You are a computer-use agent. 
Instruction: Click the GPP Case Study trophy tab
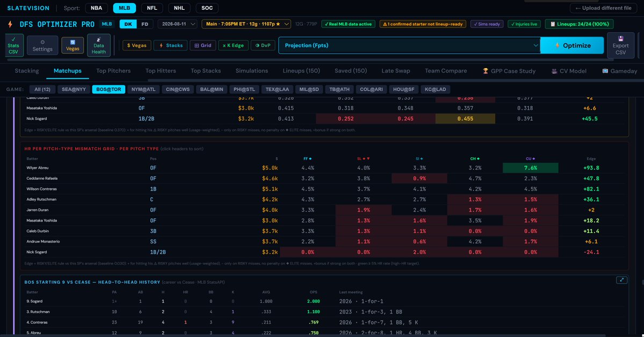point(509,71)
